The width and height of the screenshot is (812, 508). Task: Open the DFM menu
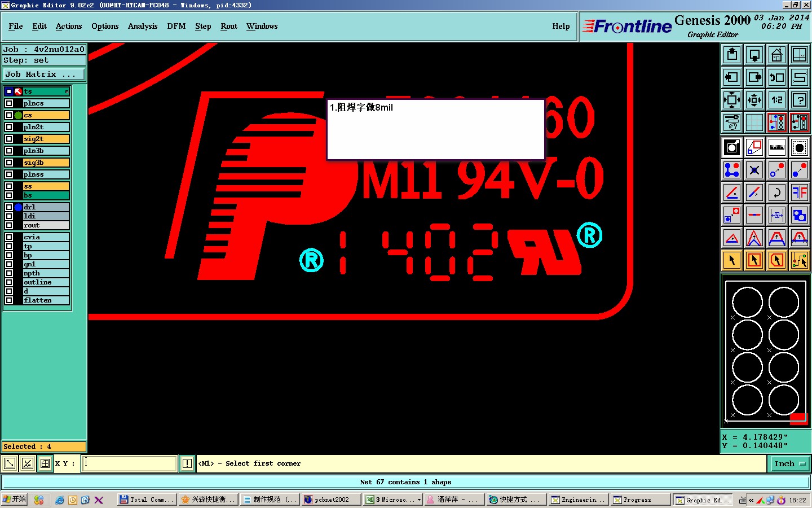pyautogui.click(x=176, y=27)
